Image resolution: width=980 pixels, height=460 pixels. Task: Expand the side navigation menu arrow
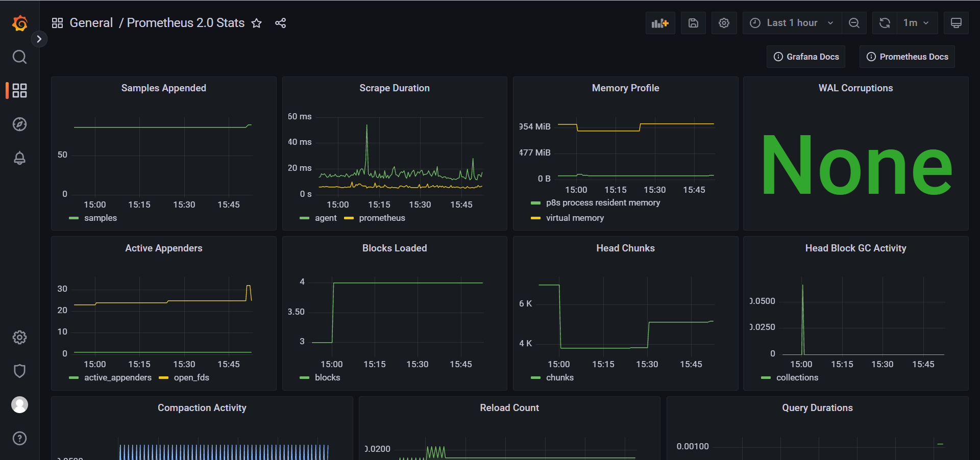(x=39, y=39)
